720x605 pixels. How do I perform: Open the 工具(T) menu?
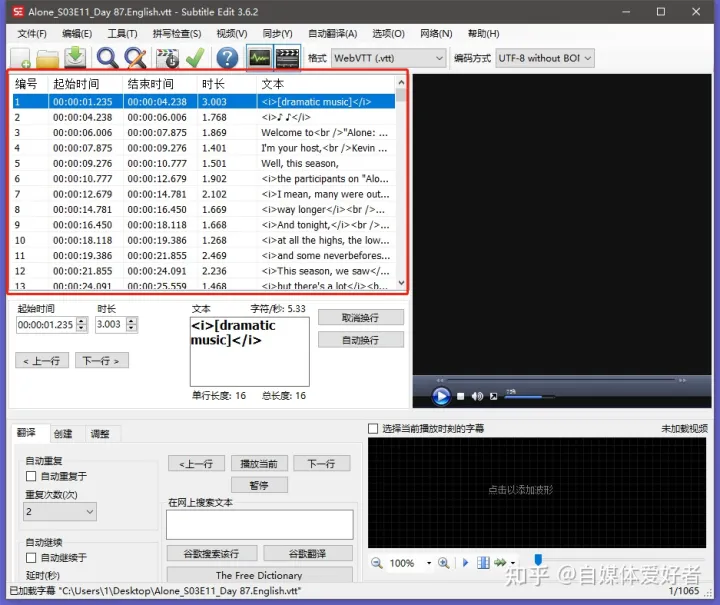[x=122, y=34]
